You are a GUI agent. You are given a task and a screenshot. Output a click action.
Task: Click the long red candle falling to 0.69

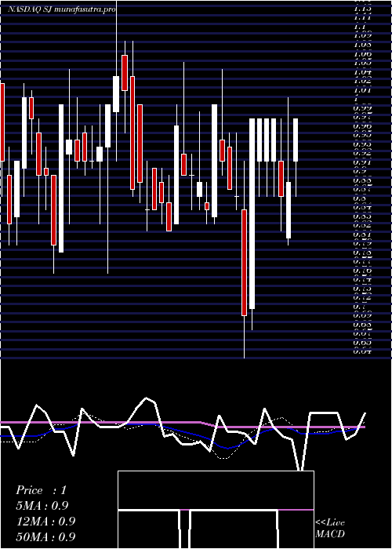pos(244,263)
